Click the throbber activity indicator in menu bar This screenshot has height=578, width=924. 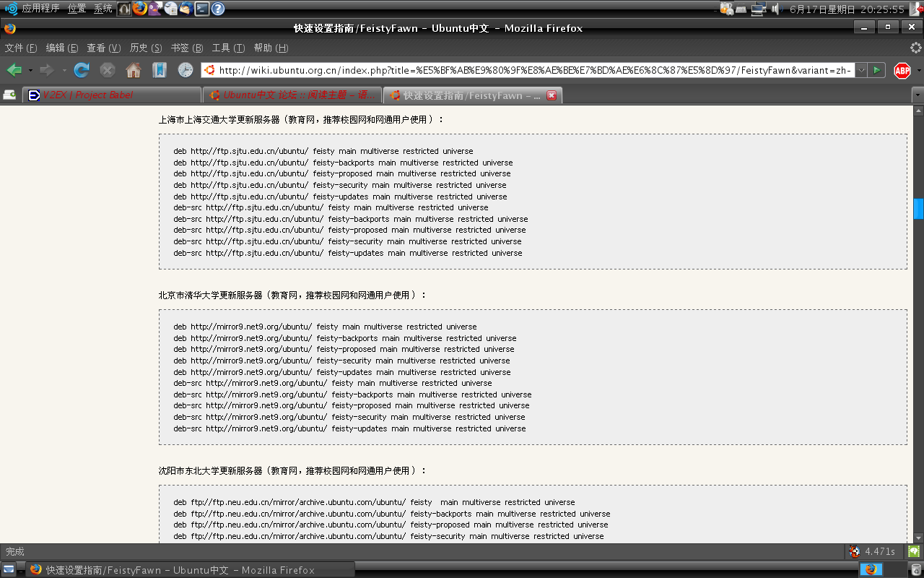click(x=915, y=48)
